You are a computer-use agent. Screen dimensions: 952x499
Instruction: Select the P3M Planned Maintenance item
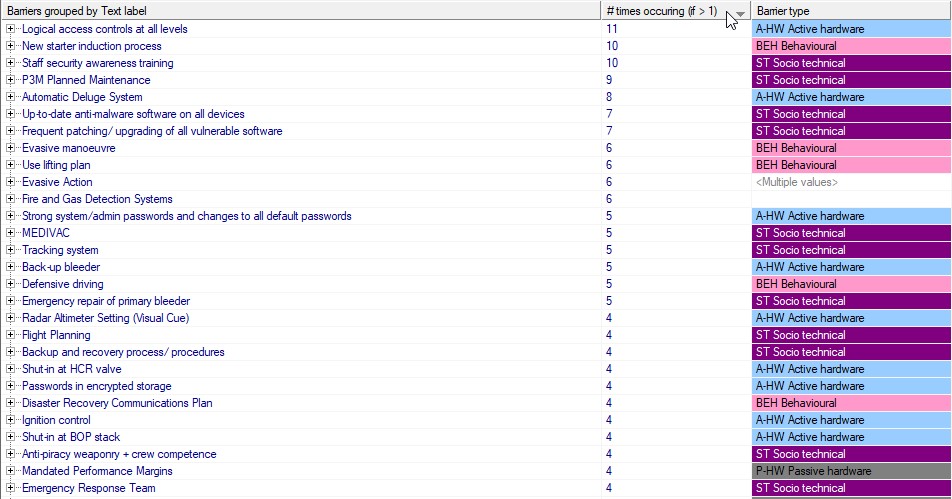pos(86,80)
